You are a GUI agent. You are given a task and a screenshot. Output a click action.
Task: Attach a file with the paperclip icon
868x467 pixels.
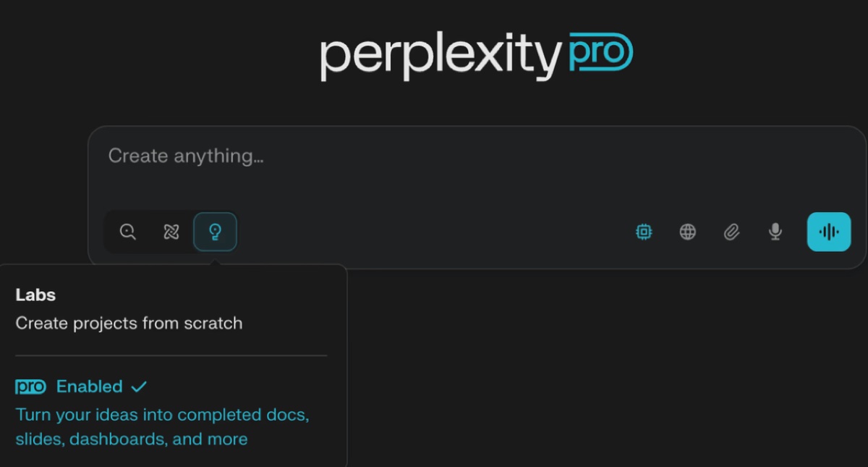(x=731, y=232)
